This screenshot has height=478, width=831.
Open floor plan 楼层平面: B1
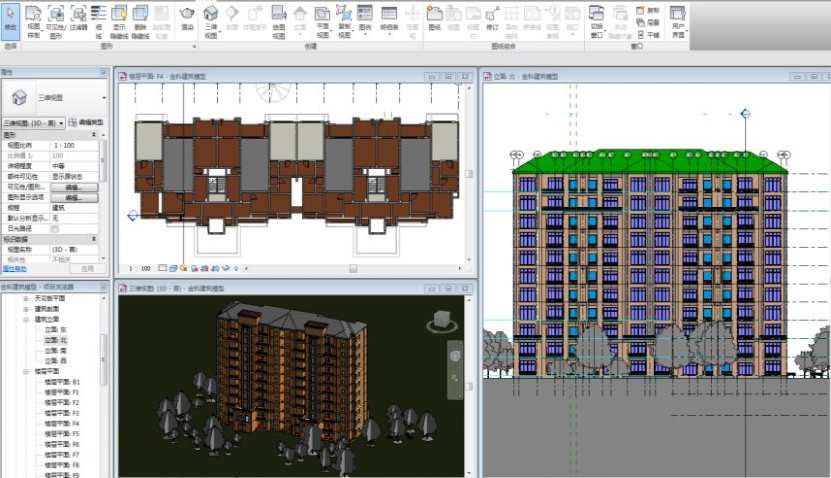[62, 382]
